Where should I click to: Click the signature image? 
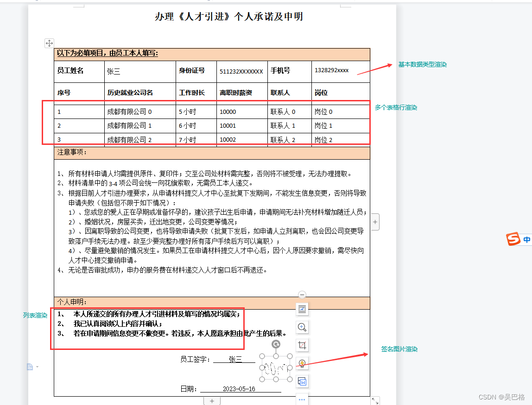276,368
